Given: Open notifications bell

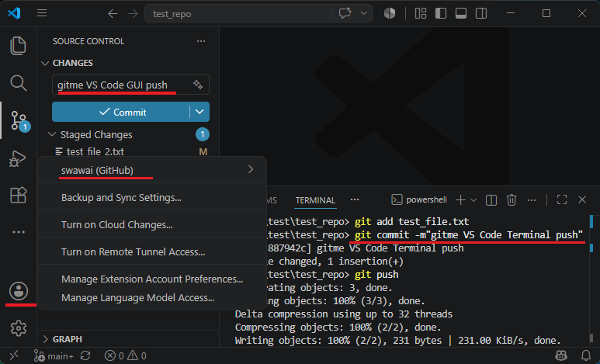Looking at the screenshot, I should tap(586, 356).
